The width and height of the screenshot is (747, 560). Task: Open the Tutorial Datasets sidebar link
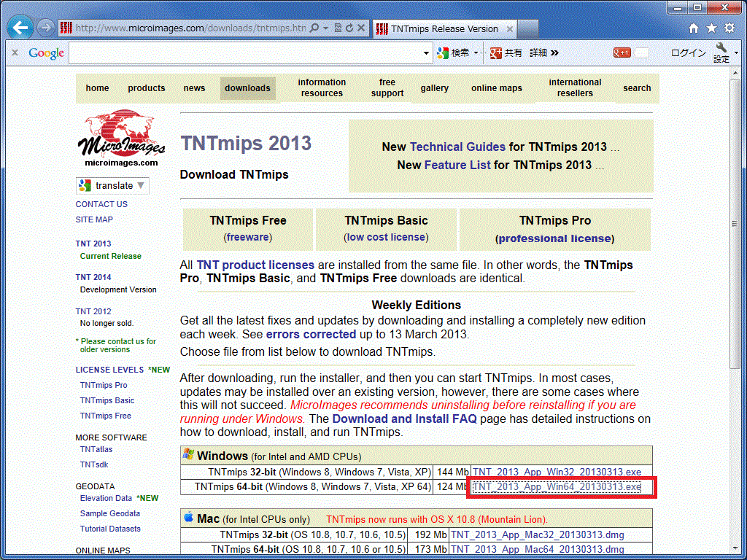[111, 529]
